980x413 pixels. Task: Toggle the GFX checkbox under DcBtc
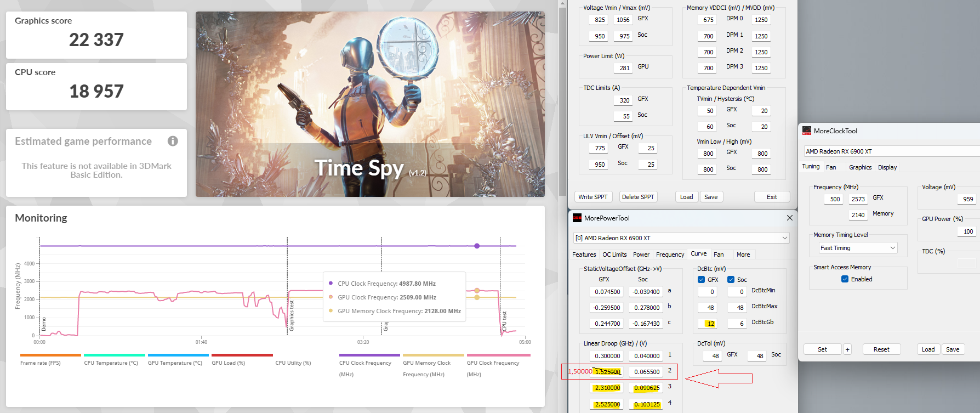702,280
